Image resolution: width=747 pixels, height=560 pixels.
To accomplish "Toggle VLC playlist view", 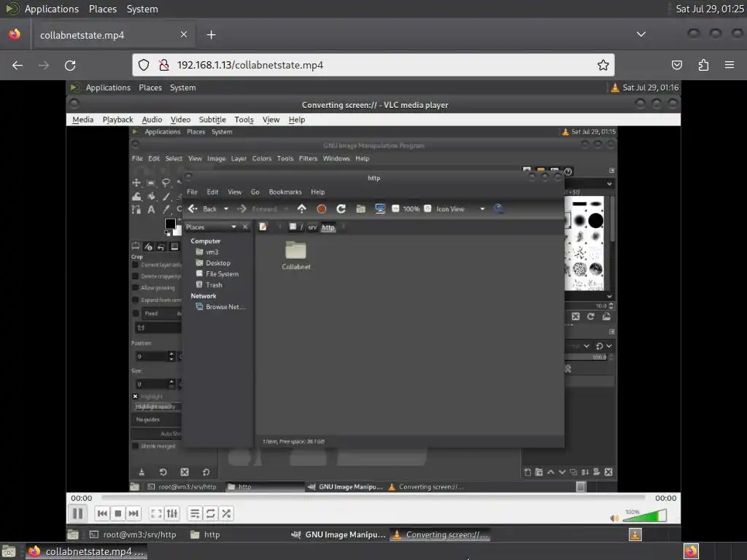I will coord(194,513).
